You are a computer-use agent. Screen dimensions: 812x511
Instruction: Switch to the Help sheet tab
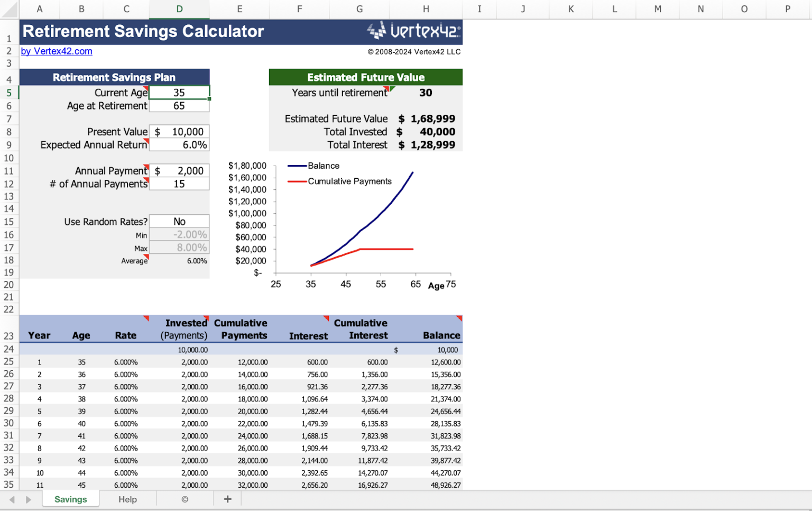click(128, 499)
